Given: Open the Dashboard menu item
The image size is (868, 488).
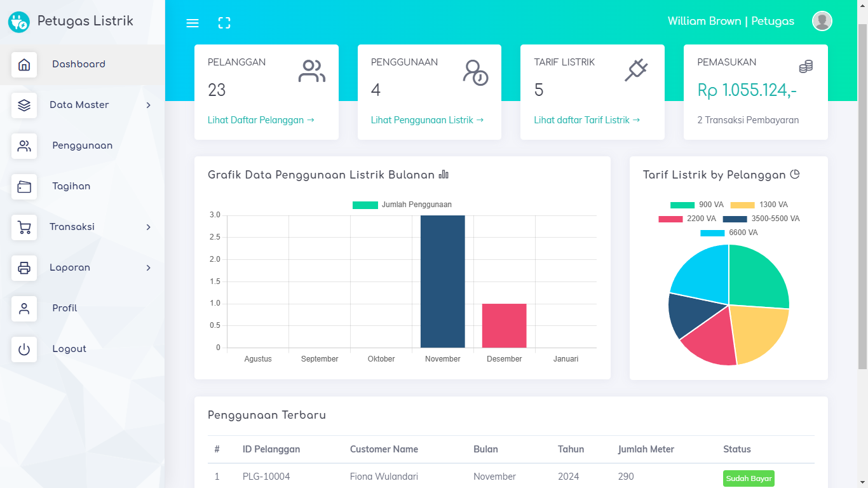Looking at the screenshot, I should pos(82,64).
